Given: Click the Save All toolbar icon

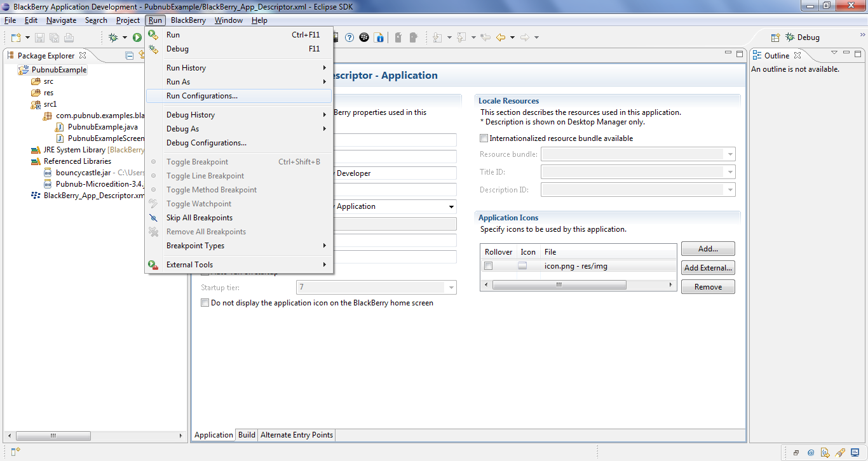Looking at the screenshot, I should pos(53,37).
